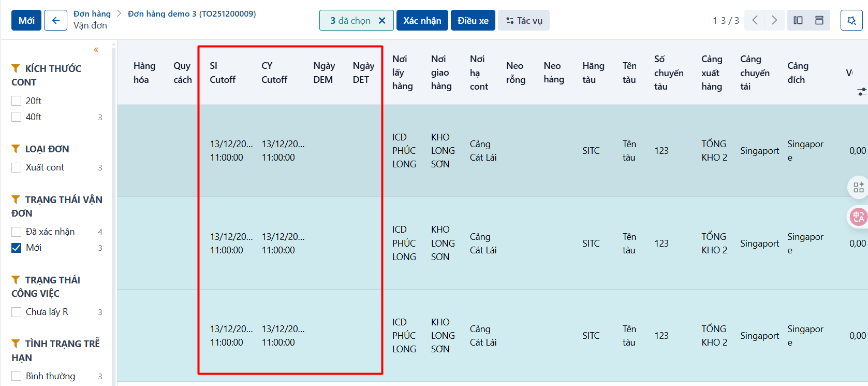Open floating widget grid-plus icon

(x=858, y=187)
